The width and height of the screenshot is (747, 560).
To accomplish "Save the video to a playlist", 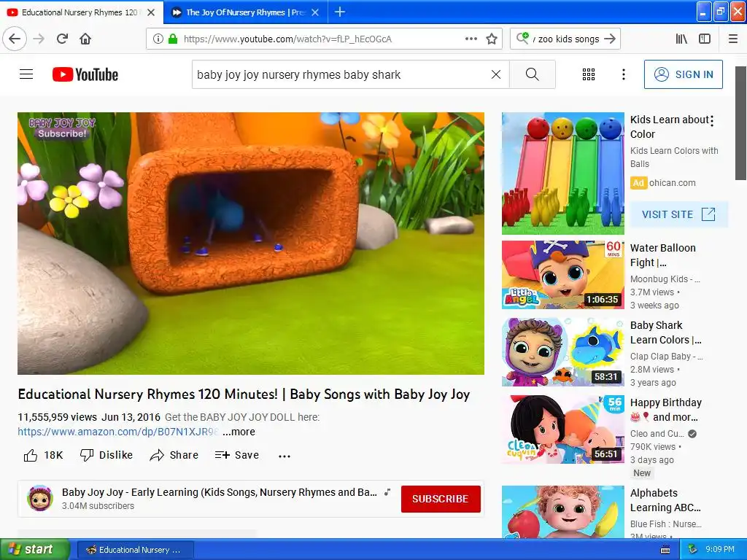I will point(237,455).
